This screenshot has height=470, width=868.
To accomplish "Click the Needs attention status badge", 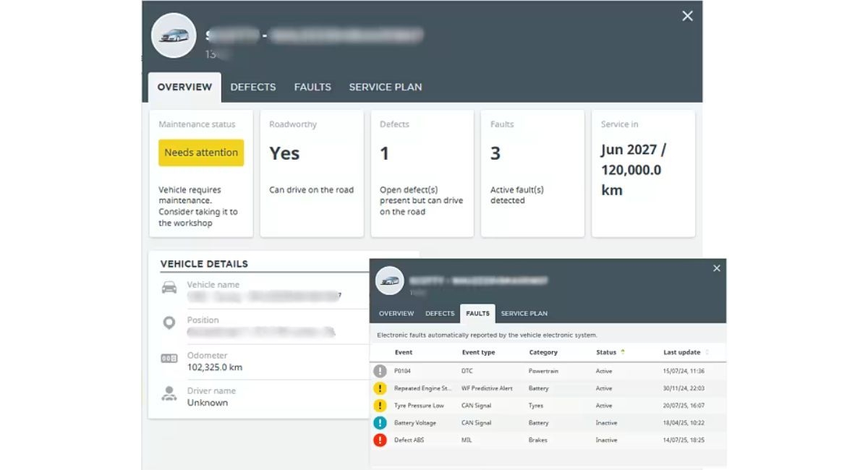I will click(200, 153).
